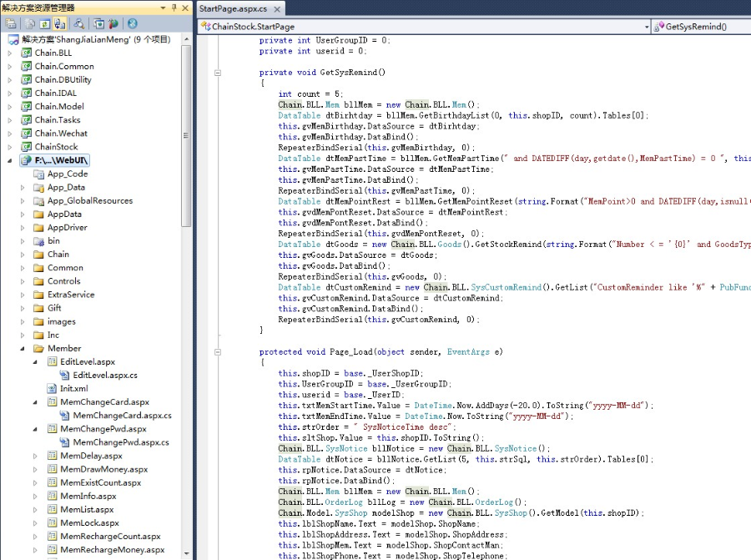
Task: Click the Properties icon in Solution Explorer toolbar
Action: pyautogui.click(x=12, y=24)
